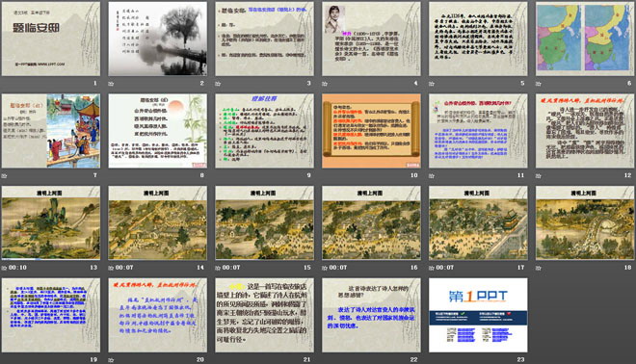Viewport: 636px width, 364px height.
Task: Click slide number 23 label
Action: click(520, 359)
